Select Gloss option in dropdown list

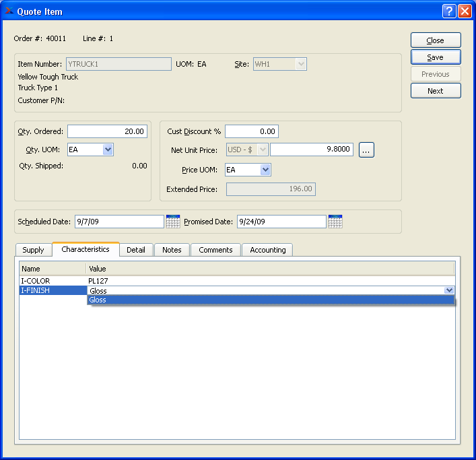coord(269,300)
